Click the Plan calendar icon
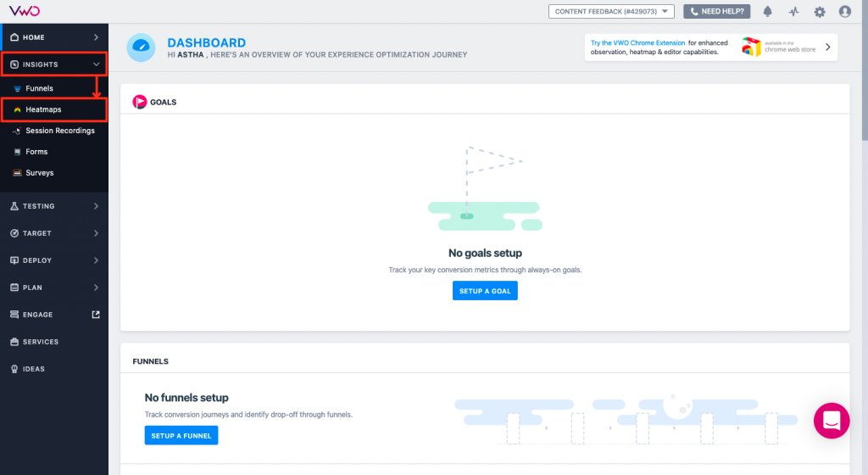This screenshot has height=475, width=868. (x=14, y=288)
